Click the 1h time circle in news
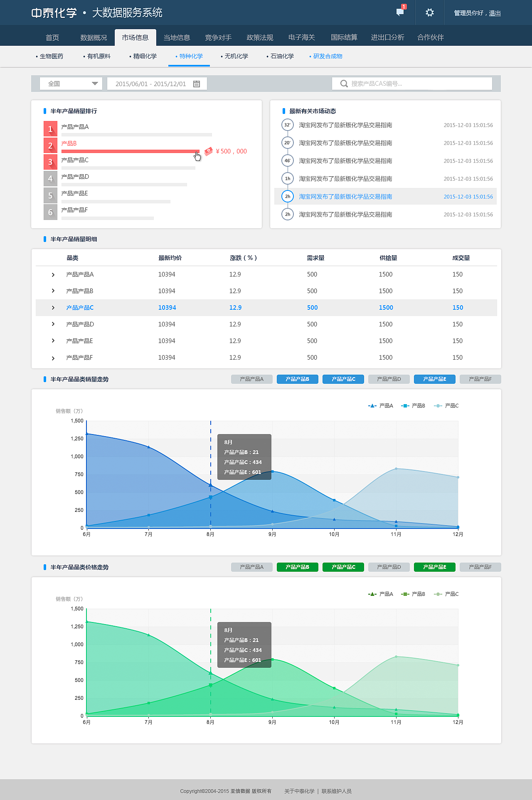 (x=287, y=178)
